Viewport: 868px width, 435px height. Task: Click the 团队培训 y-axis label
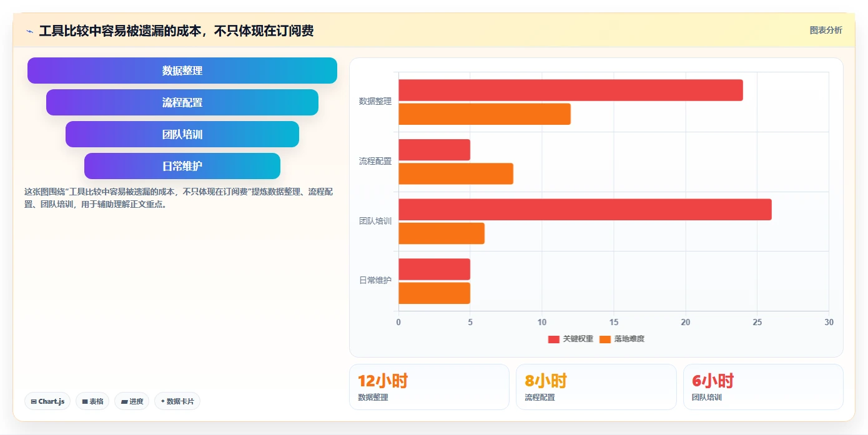[x=375, y=221]
